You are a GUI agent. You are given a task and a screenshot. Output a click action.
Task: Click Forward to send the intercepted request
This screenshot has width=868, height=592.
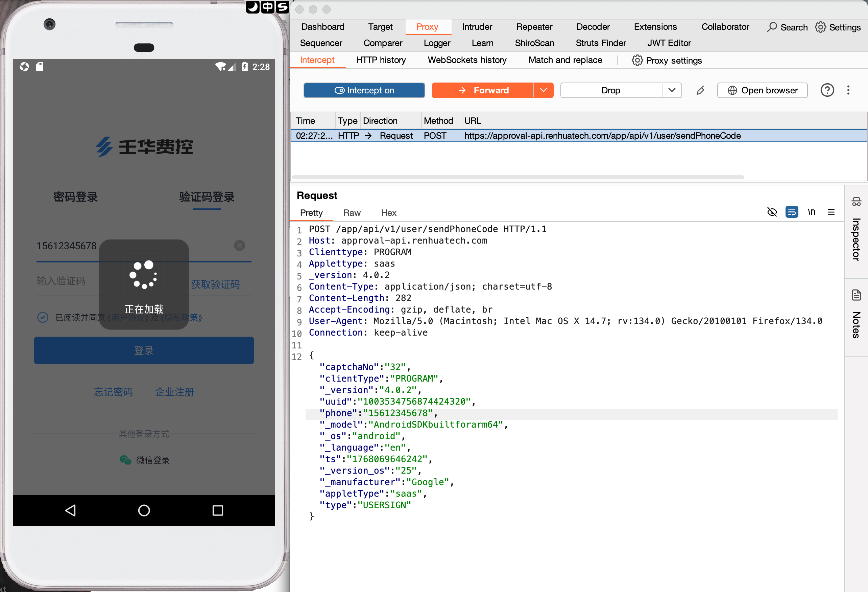tap(483, 90)
